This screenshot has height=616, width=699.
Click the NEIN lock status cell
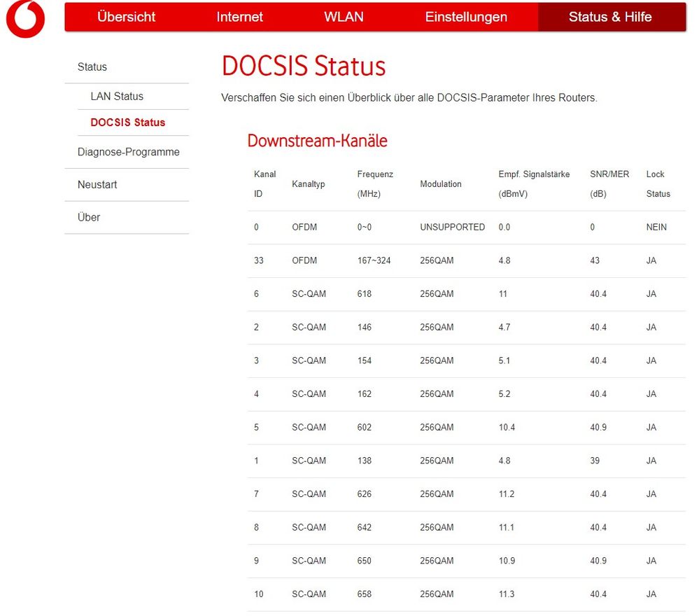(656, 227)
